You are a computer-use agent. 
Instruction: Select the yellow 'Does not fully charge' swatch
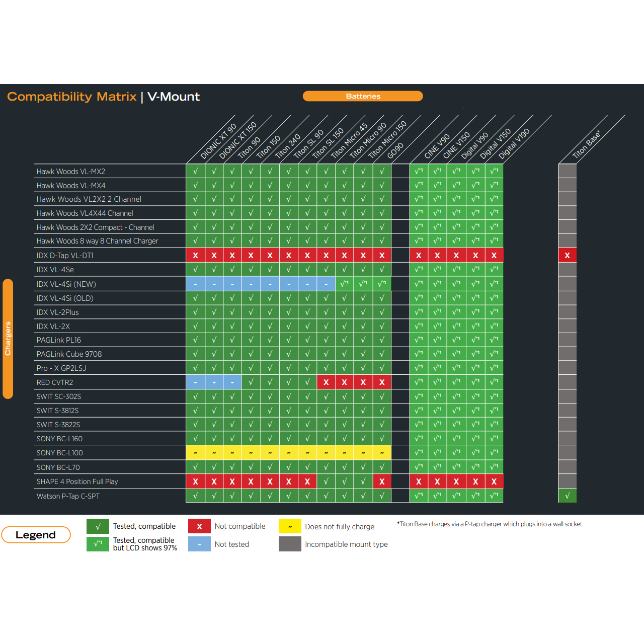pos(290,526)
